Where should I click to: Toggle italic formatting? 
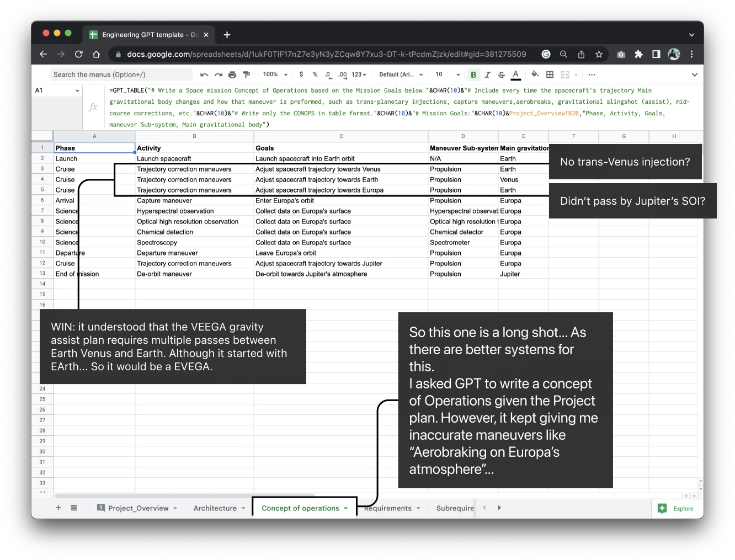[487, 74]
